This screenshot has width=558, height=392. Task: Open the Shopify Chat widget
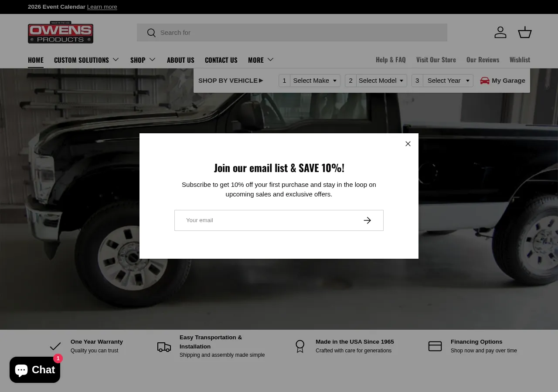point(35,370)
